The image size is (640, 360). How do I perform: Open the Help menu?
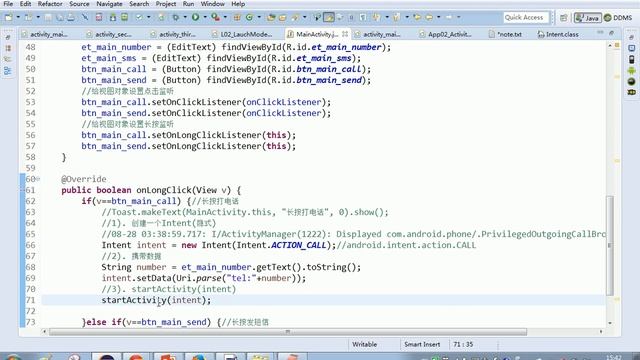point(238,4)
